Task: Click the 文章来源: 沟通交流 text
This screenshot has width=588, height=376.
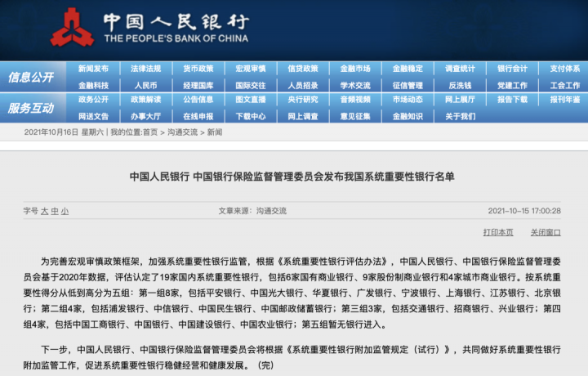Action: pos(252,211)
